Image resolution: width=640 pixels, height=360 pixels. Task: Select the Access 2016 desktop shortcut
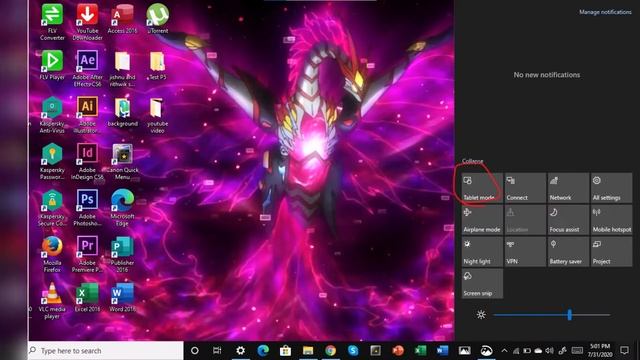point(122,19)
